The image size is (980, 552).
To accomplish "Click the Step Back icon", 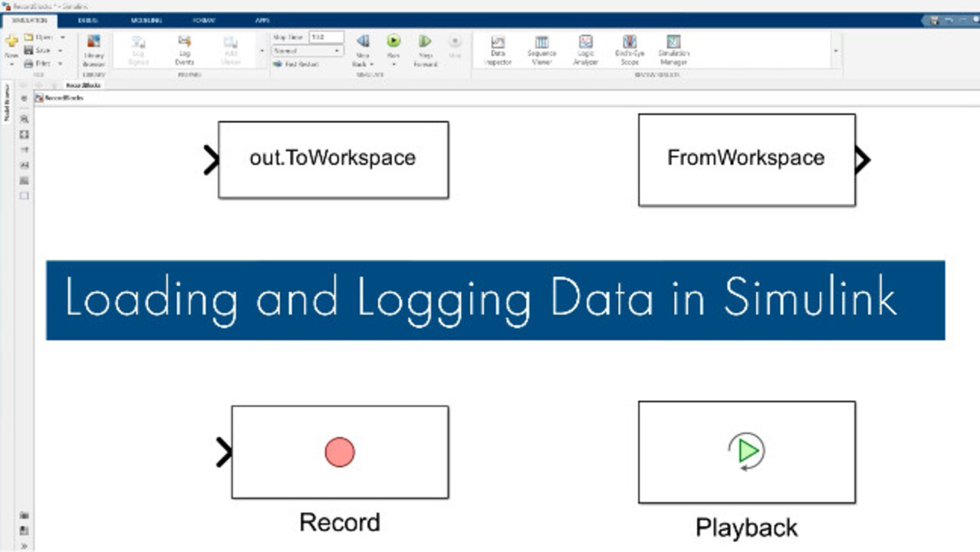I will pos(363,42).
